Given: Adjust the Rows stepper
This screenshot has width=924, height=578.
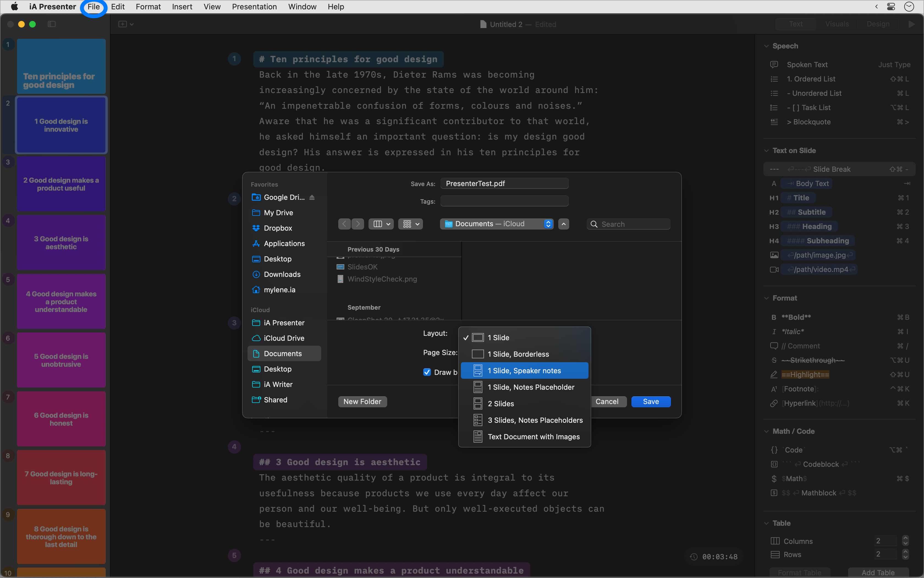Looking at the screenshot, I should (x=905, y=554).
